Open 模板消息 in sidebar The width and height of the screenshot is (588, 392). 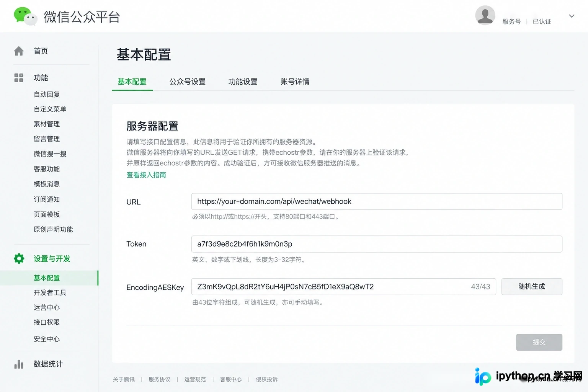click(x=47, y=184)
